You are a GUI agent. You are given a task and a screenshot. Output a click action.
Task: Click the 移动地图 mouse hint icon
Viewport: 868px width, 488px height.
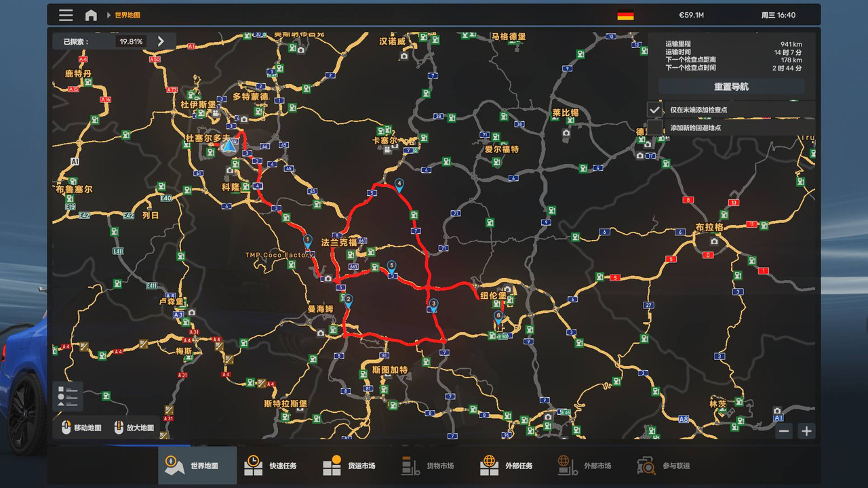[66, 428]
